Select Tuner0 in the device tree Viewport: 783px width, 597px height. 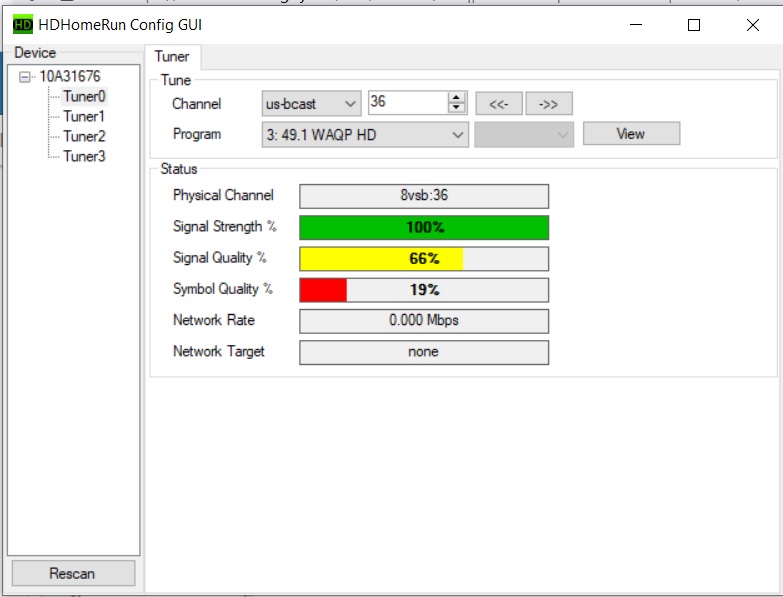[84, 96]
